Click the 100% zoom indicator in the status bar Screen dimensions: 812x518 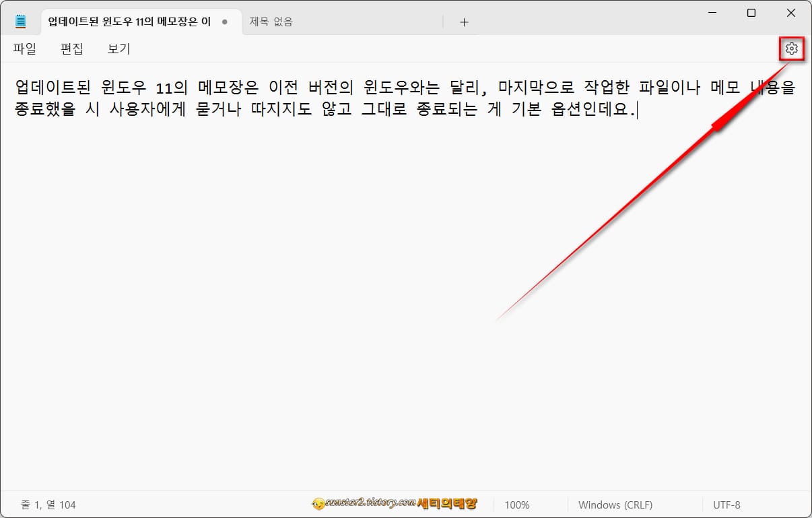(517, 505)
